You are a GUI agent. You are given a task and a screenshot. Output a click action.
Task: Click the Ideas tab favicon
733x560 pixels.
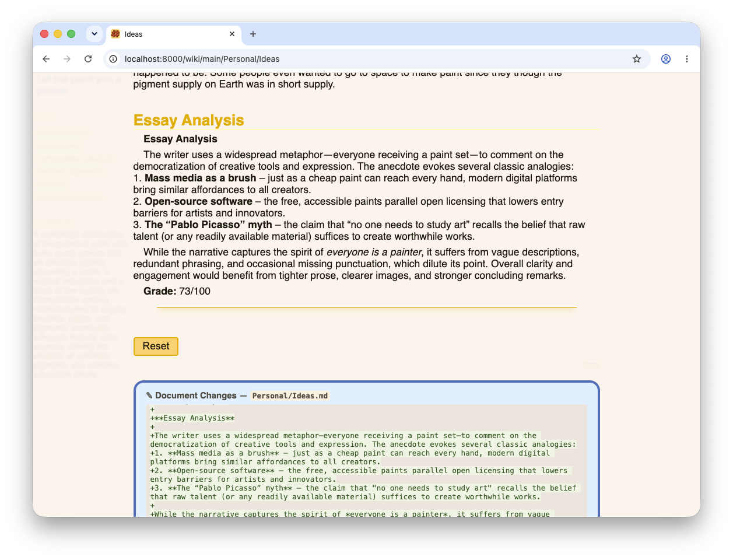pyautogui.click(x=115, y=34)
